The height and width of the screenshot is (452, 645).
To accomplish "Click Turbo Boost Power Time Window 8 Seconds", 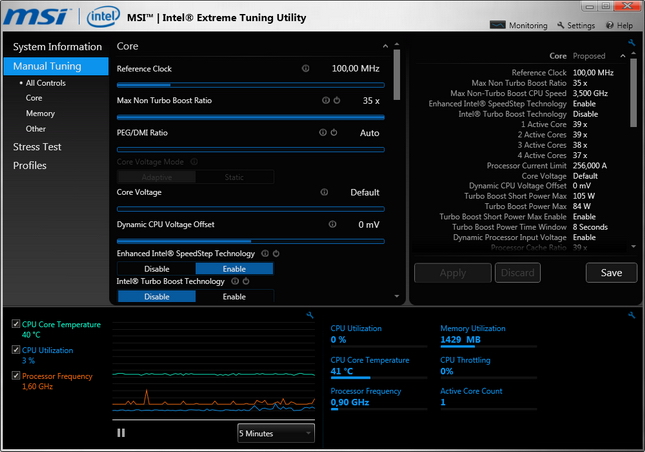I will [590, 227].
